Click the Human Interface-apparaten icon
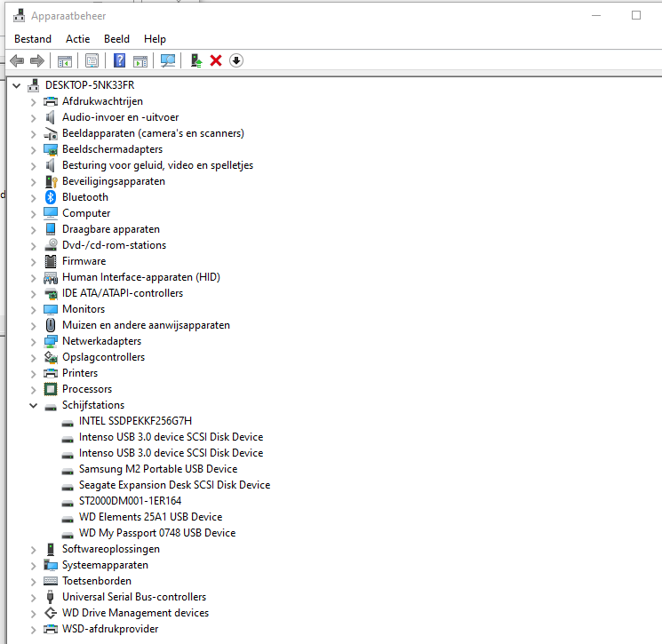 51,277
